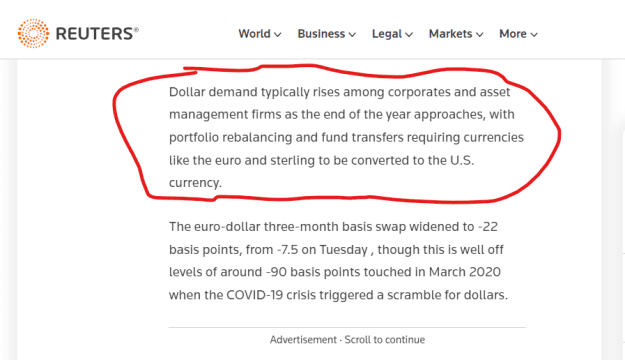Click the word 'Tuesday' in the article
The height and width of the screenshot is (360, 625).
point(343,250)
